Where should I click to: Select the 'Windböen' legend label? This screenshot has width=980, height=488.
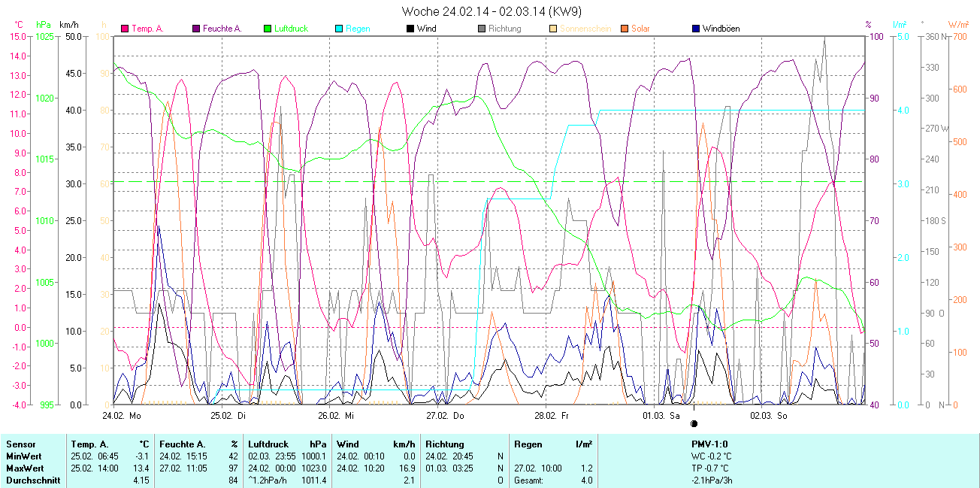[x=720, y=29]
